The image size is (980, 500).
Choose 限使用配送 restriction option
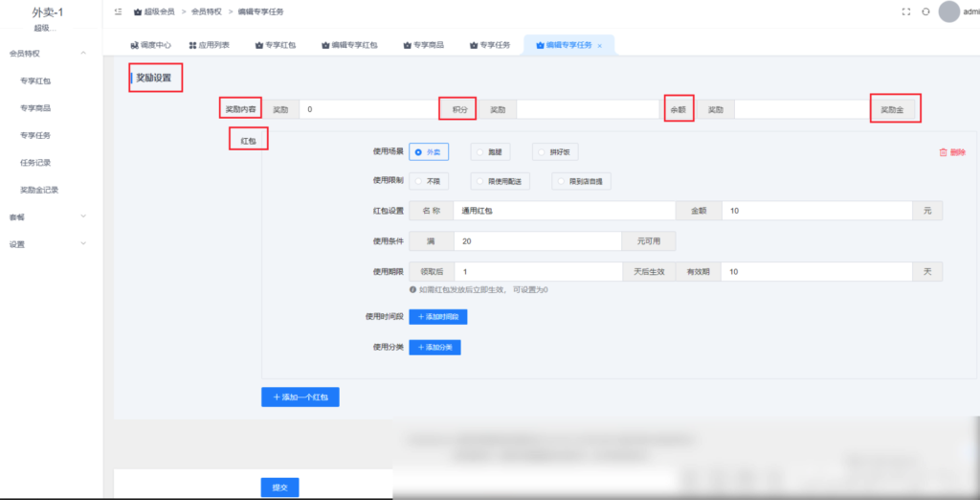click(500, 181)
